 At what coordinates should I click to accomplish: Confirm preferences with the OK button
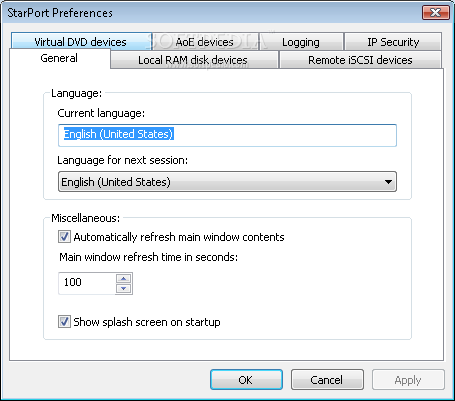click(x=246, y=379)
